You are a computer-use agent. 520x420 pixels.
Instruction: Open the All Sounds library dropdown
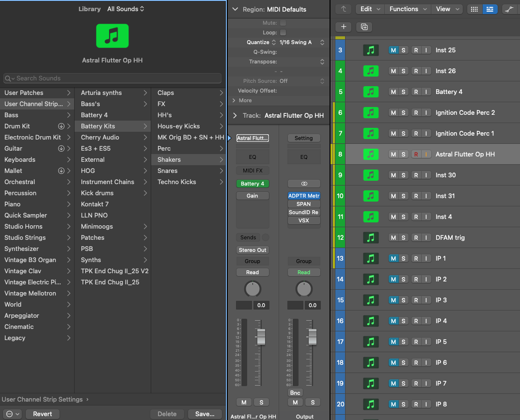(x=126, y=9)
